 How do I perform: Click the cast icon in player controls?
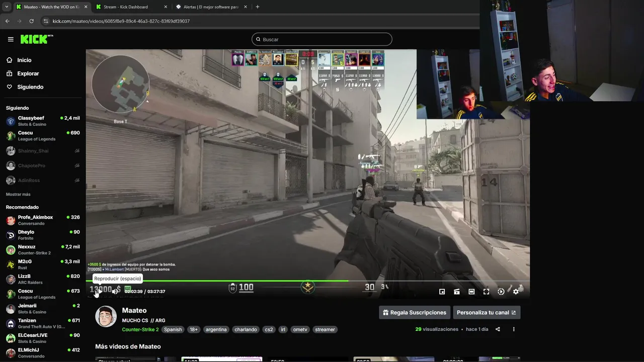click(457, 291)
